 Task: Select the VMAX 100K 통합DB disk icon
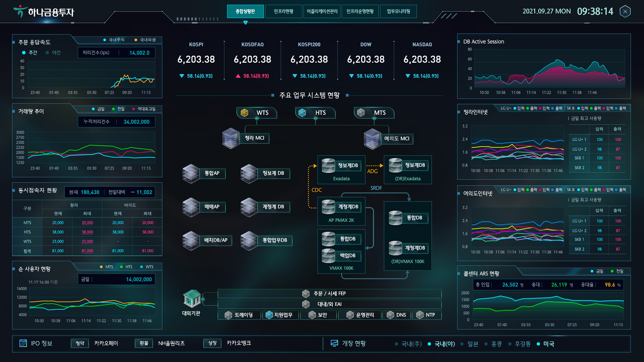tap(328, 239)
